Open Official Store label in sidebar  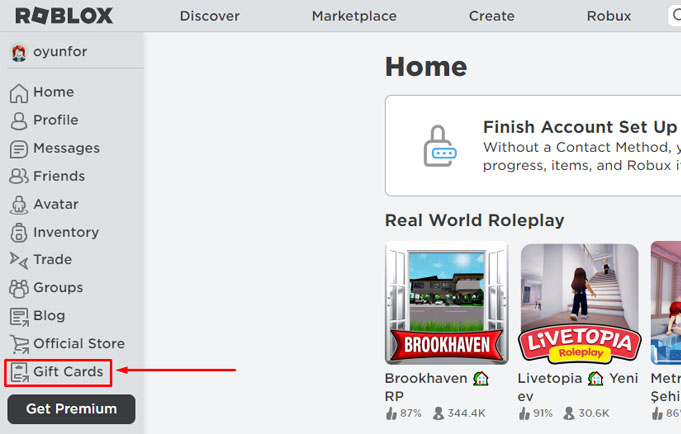[x=79, y=344]
